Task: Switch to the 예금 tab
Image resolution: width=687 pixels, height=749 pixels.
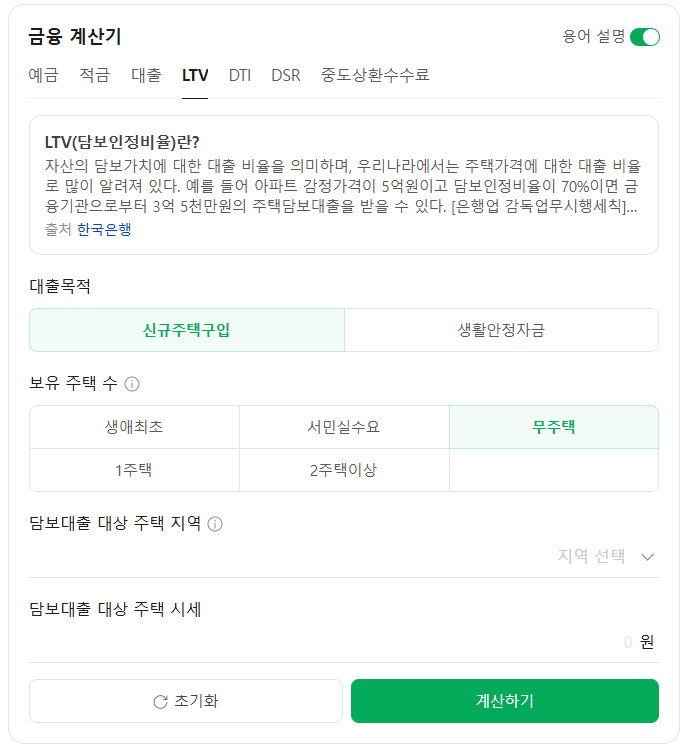Action: pyautogui.click(x=43, y=75)
